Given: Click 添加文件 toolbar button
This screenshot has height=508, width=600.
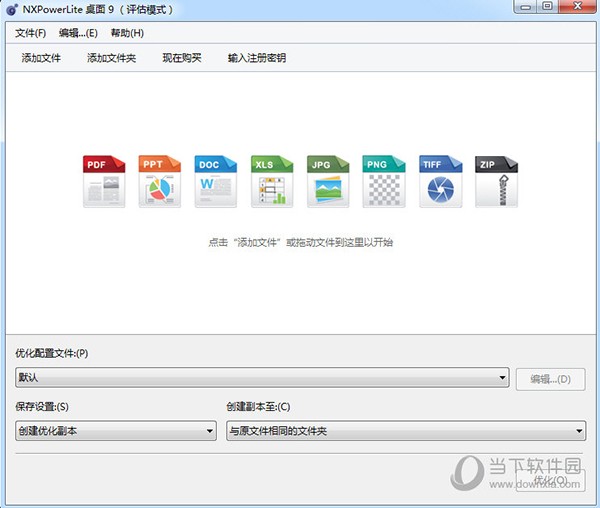Looking at the screenshot, I should [x=41, y=58].
